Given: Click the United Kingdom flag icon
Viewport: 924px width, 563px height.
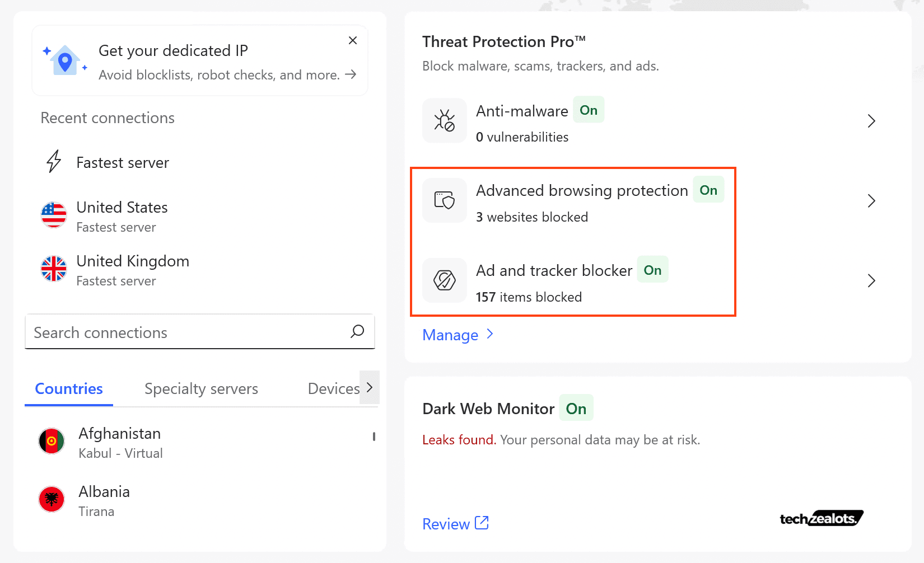Looking at the screenshot, I should (x=53, y=269).
